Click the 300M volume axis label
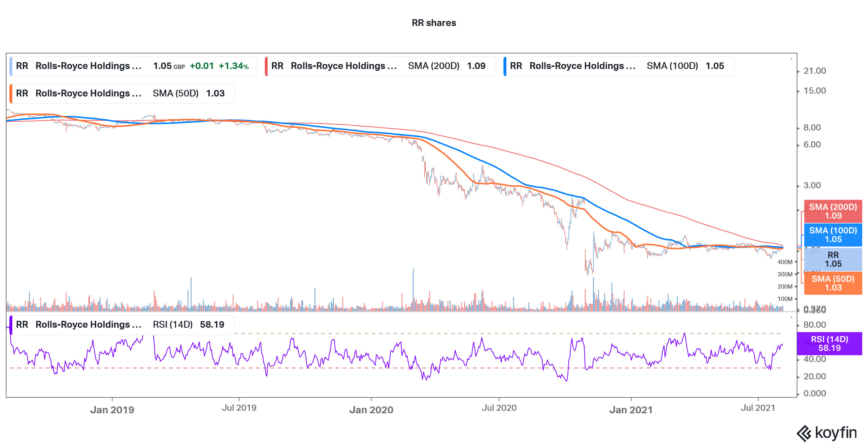The height and width of the screenshot is (448, 868). pyautogui.click(x=785, y=274)
